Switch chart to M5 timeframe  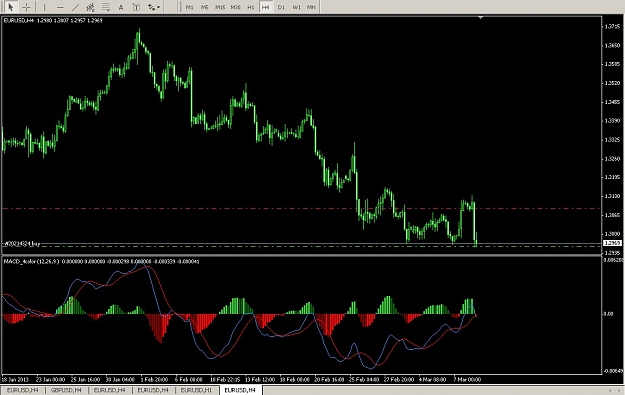204,7
